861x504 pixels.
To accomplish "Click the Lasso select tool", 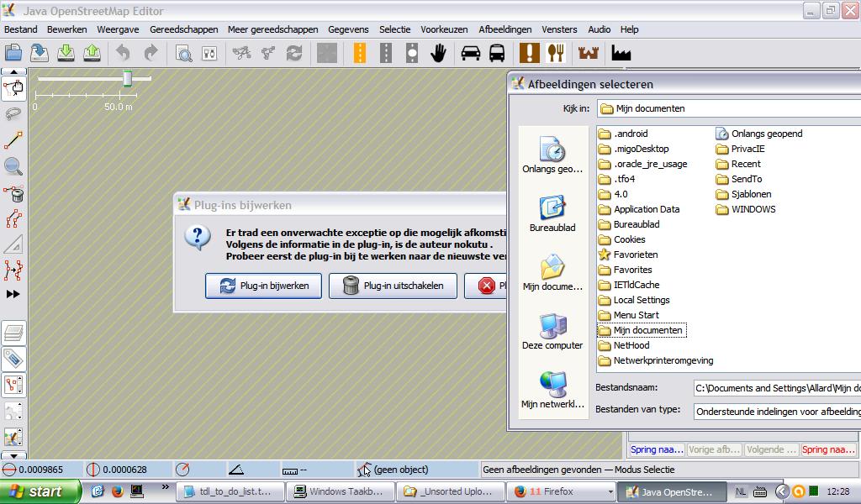I will [x=13, y=113].
